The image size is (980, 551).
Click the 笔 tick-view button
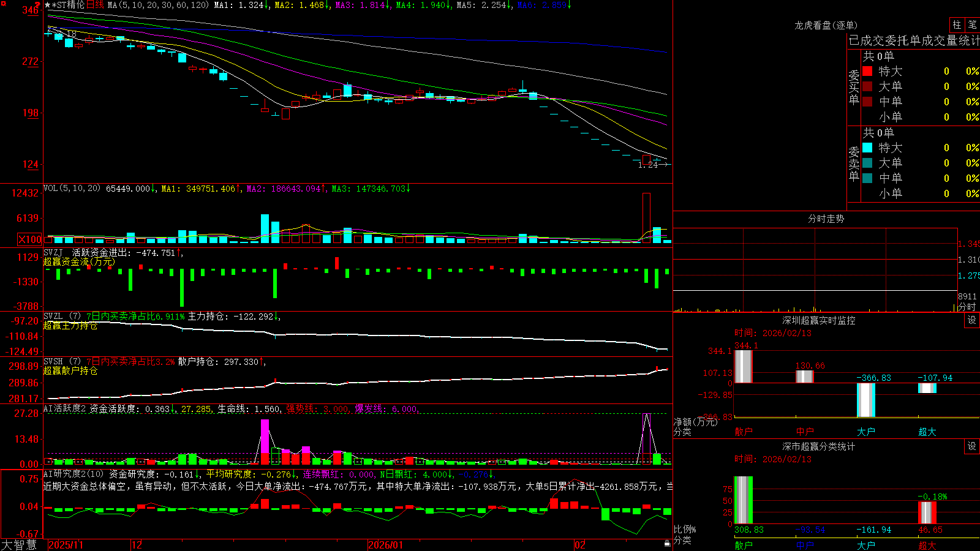click(972, 24)
